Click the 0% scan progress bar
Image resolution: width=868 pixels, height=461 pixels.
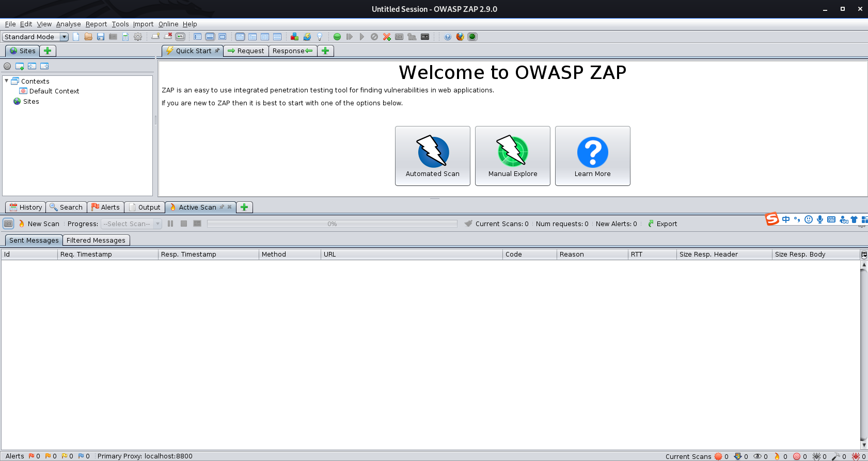[x=332, y=224]
